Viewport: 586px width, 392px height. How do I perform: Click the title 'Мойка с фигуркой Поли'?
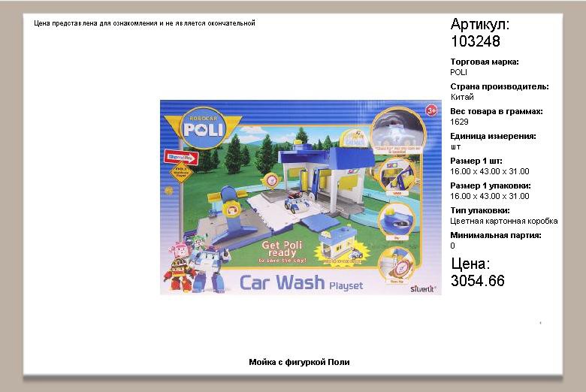pyautogui.click(x=299, y=362)
